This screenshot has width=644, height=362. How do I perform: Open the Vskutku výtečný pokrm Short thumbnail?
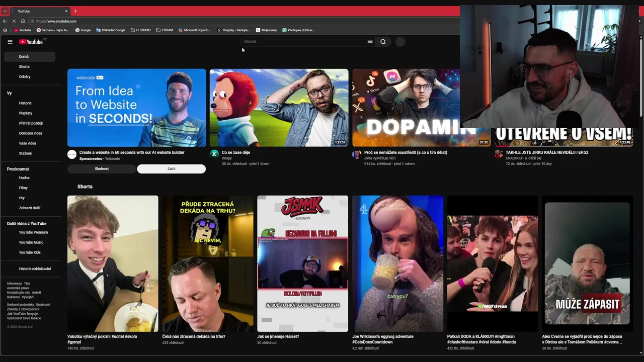click(113, 263)
